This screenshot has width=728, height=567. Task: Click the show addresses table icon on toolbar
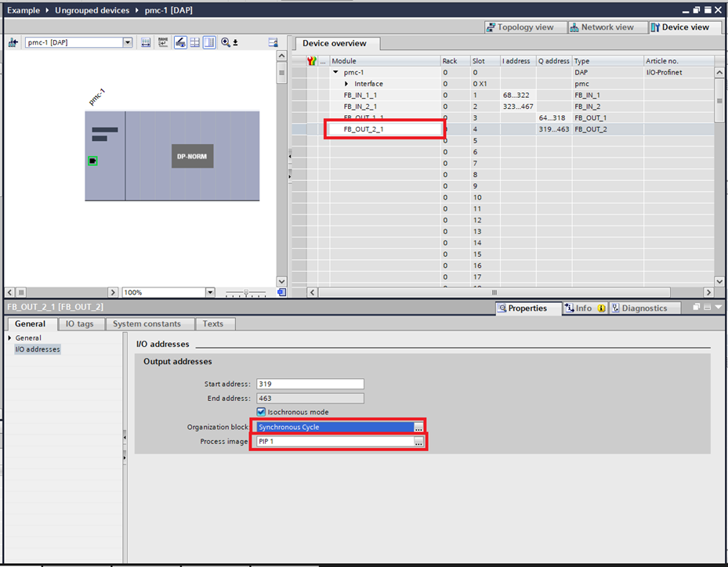pyautogui.click(x=146, y=42)
